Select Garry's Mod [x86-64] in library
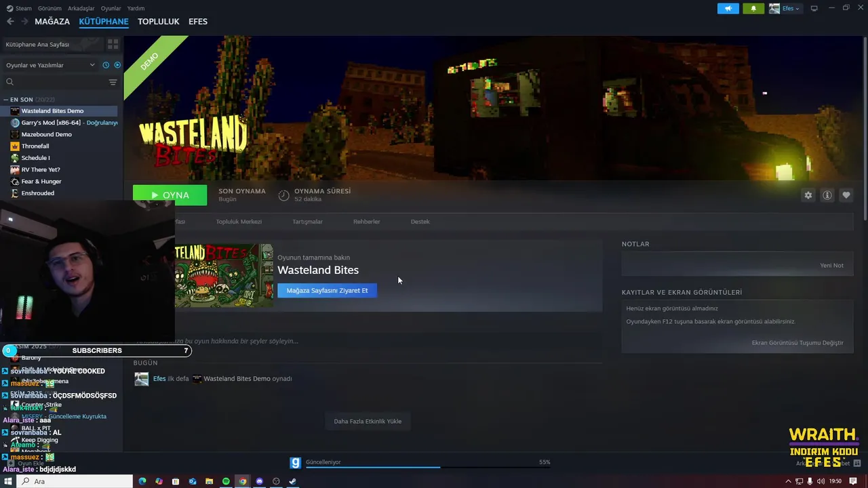Viewport: 868px width, 488px height. click(60, 123)
